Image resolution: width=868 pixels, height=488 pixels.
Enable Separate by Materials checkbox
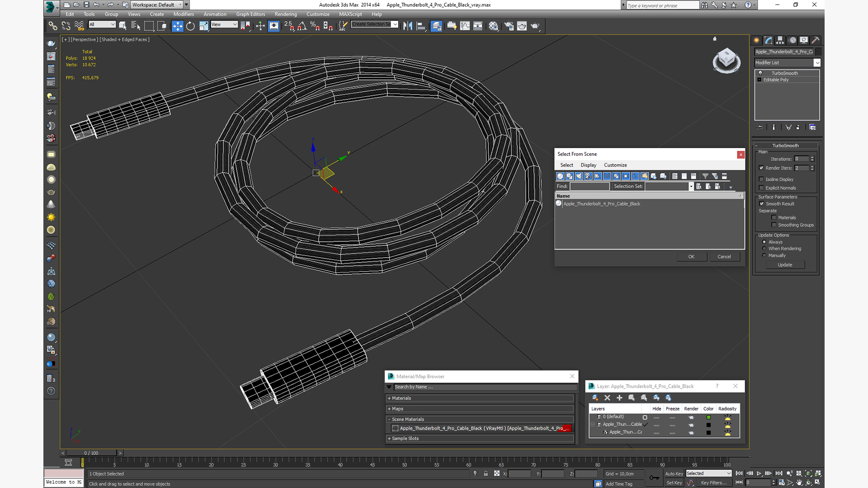(x=774, y=218)
